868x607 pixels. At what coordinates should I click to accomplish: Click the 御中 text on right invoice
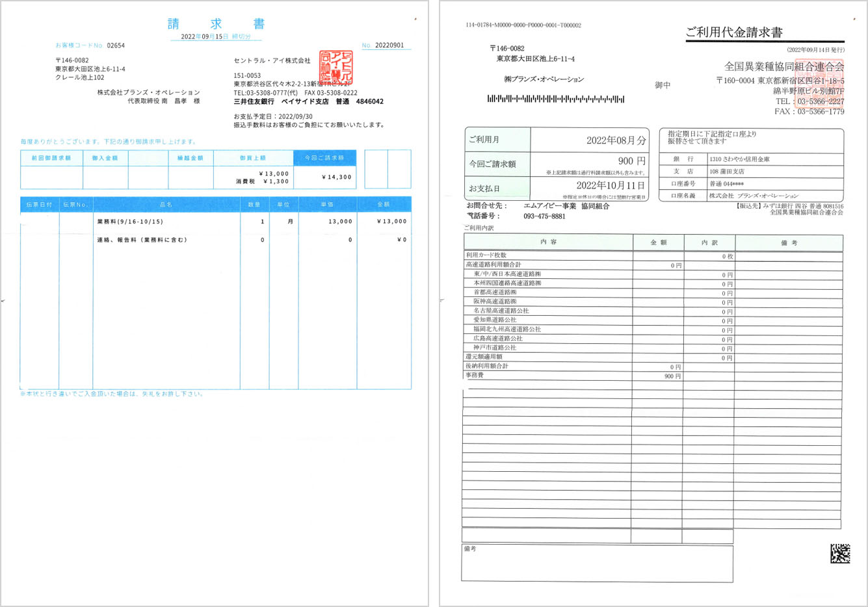click(x=663, y=85)
